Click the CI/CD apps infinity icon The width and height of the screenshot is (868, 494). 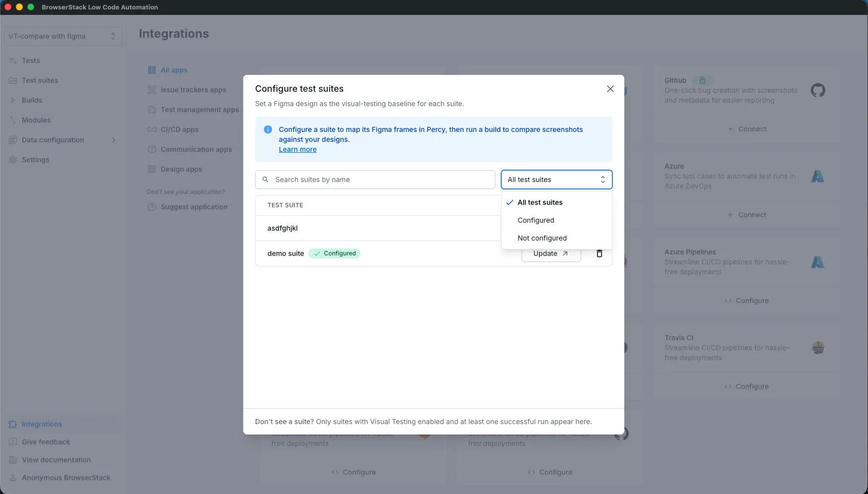(x=152, y=129)
